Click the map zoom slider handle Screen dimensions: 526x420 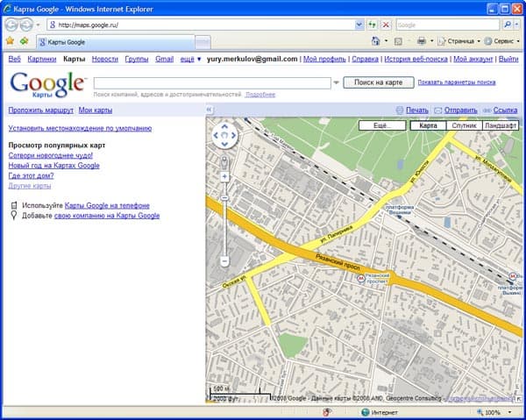224,198
